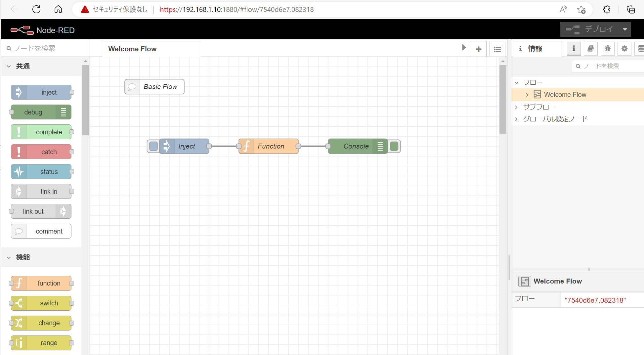Click browser refresh button
The height and width of the screenshot is (355, 644).
tap(36, 9)
